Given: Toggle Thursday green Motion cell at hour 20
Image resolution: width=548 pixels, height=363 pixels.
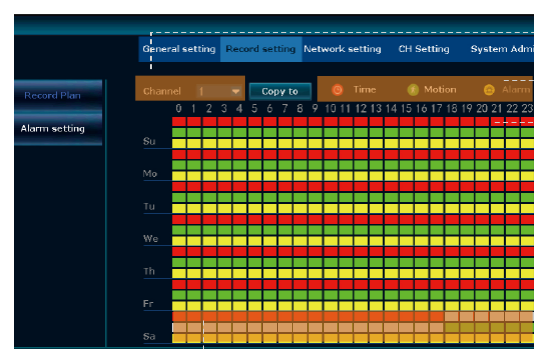Looking at the screenshot, I should coord(482,262).
